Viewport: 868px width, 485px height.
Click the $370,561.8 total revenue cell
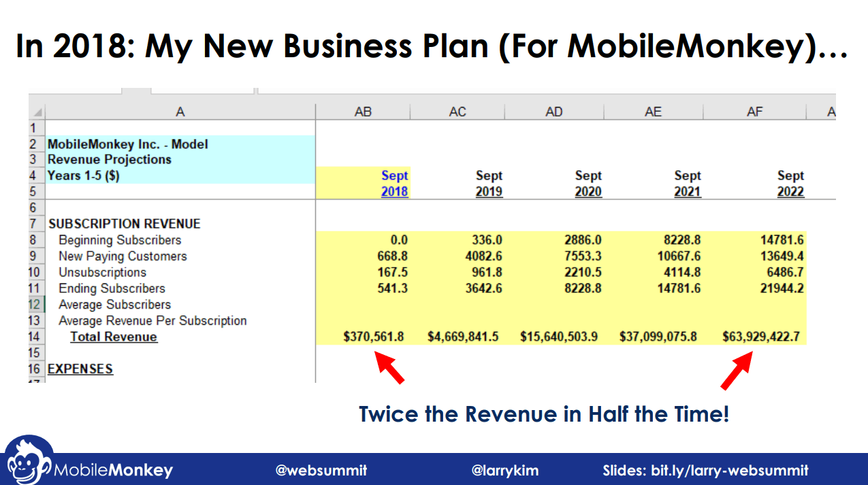363,337
